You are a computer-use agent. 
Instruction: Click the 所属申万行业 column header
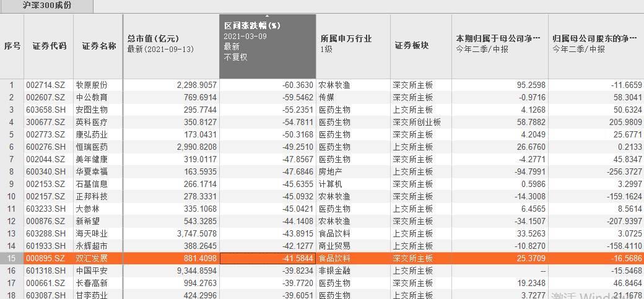[x=353, y=46]
